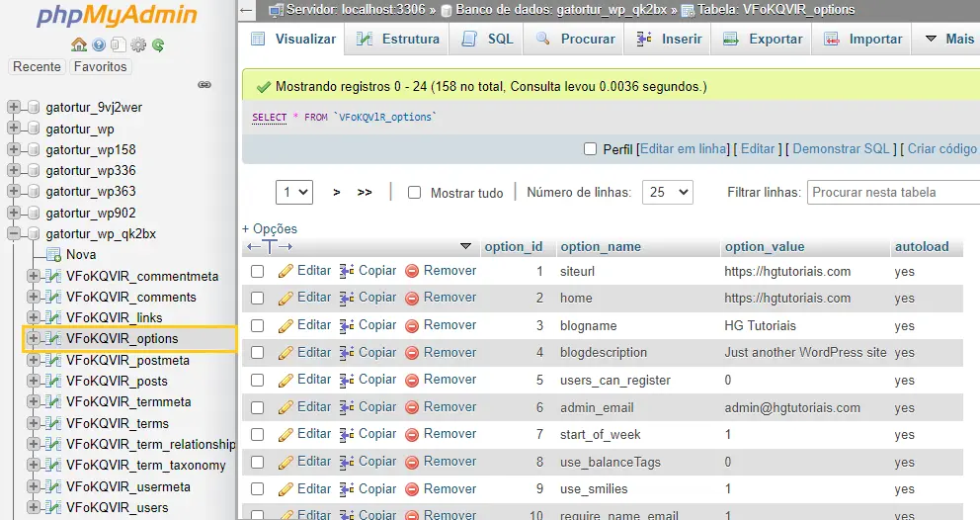Select the blogdescription row checkbox
Screen dimensions: 980x520
click(x=258, y=353)
